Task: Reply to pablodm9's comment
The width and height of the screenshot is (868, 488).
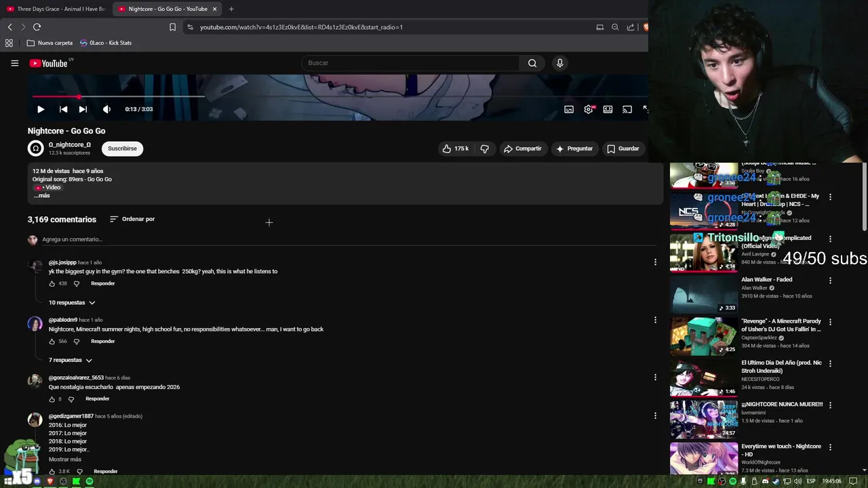Action: click(x=103, y=341)
